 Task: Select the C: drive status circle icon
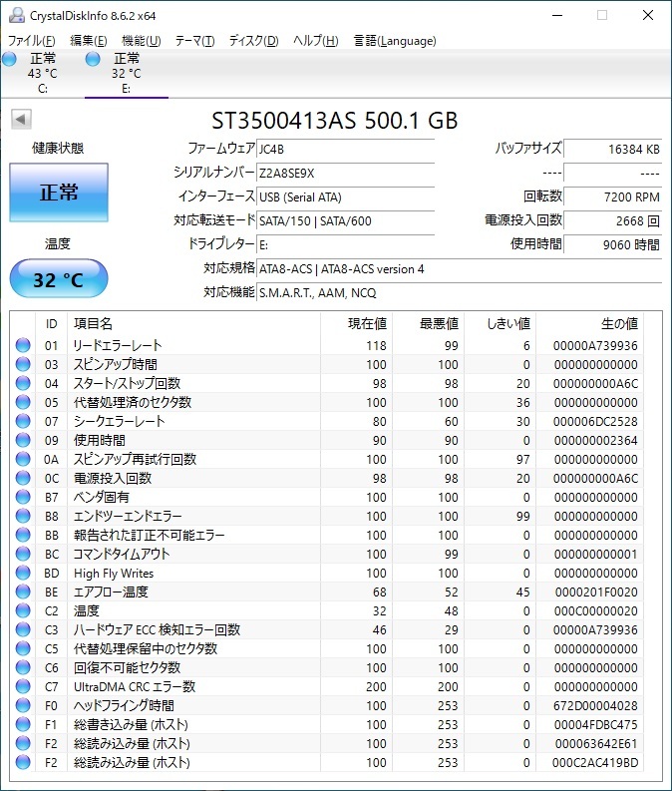[9, 59]
